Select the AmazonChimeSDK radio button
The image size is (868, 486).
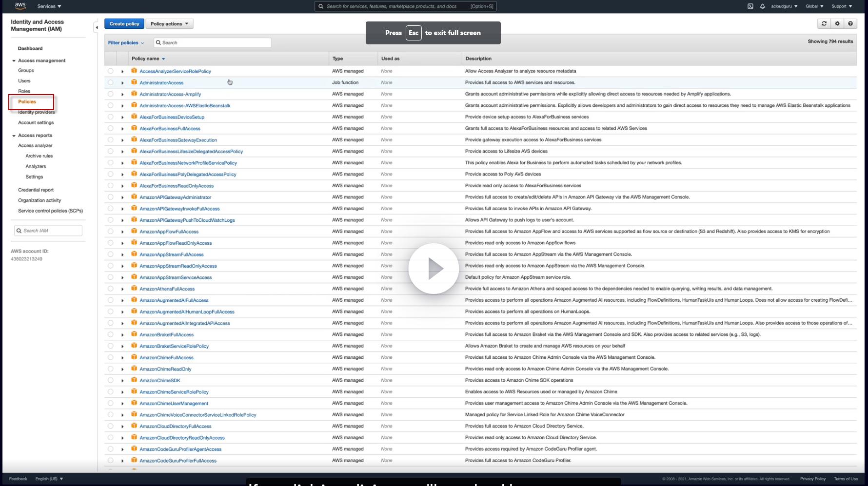click(x=111, y=380)
